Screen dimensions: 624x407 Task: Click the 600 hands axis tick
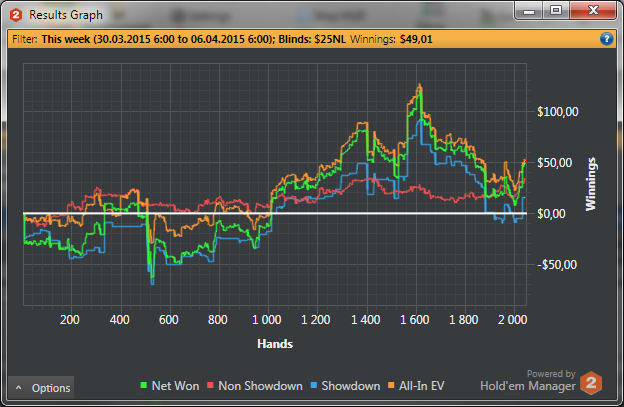[168, 320]
